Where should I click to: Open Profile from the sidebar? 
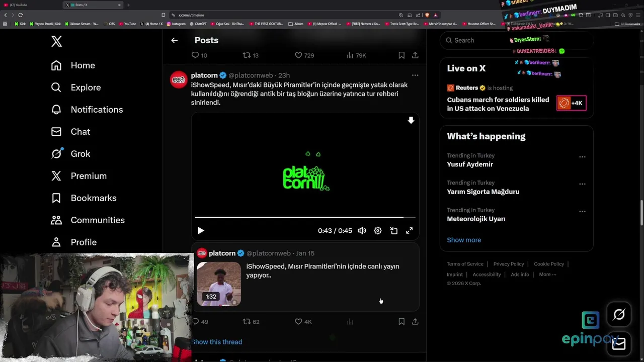(74, 242)
